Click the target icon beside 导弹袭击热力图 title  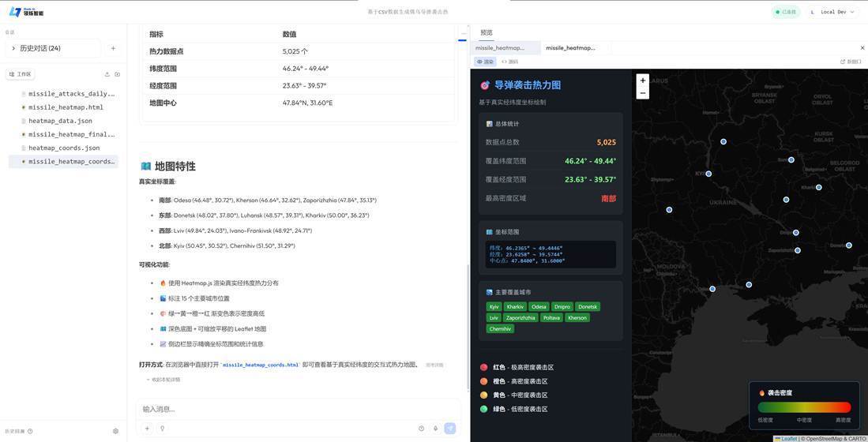[x=485, y=85]
